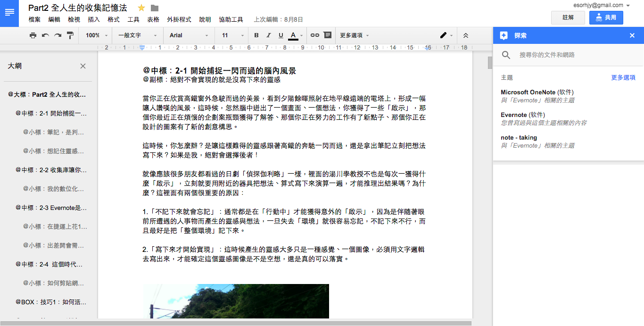Open the editing mode pencil menu
644x326 pixels.
click(446, 35)
